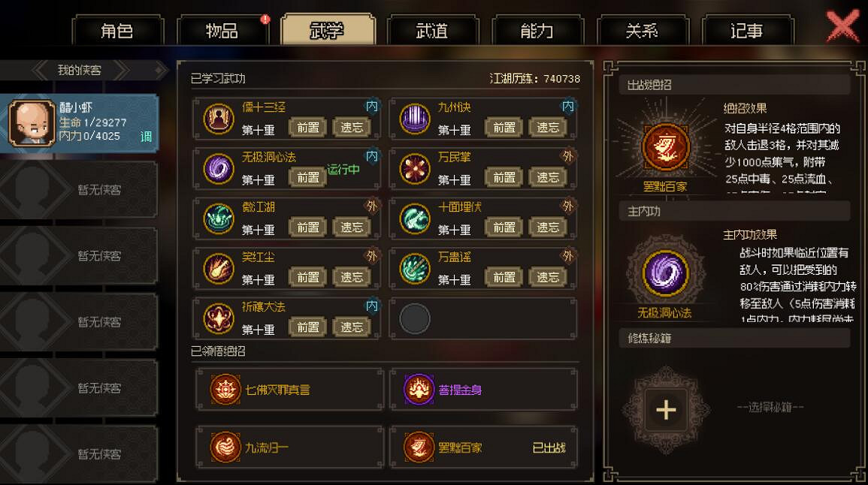Viewport: 868px width, 485px height.
Task: Click left arrow beside 我的侠客
Action: [x=41, y=71]
